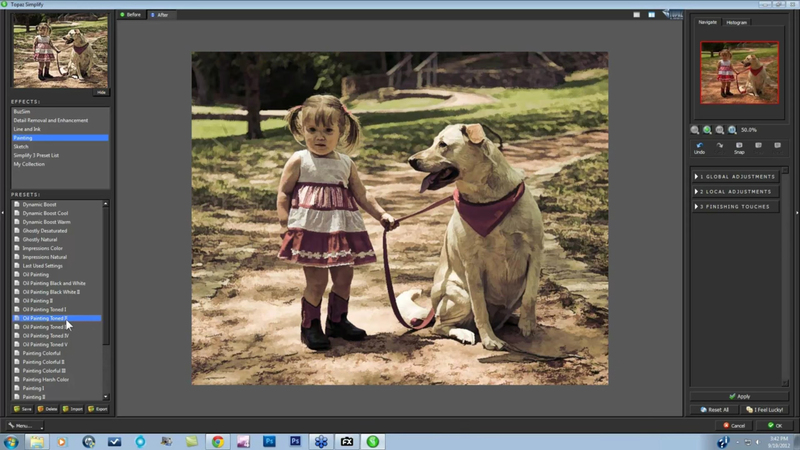800x450 pixels.
Task: Open first Photoshop icon in taskbar
Action: tap(269, 441)
